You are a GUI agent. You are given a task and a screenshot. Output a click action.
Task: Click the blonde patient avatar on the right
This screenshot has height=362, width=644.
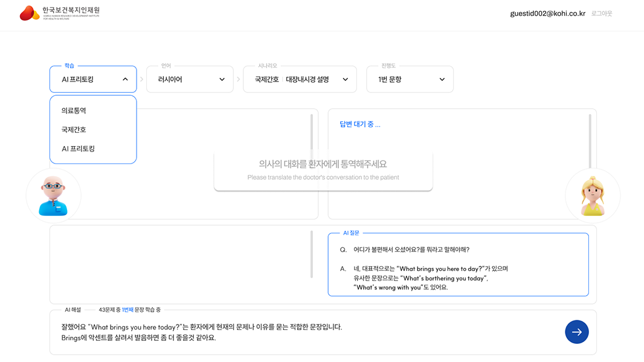(x=592, y=195)
